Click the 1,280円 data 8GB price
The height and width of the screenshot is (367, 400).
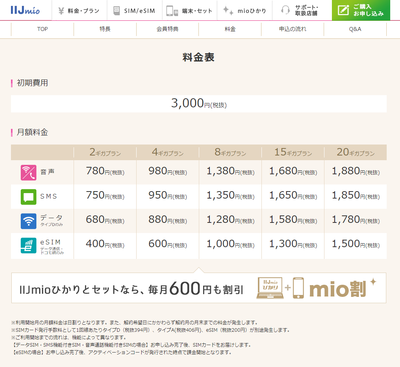(x=230, y=220)
